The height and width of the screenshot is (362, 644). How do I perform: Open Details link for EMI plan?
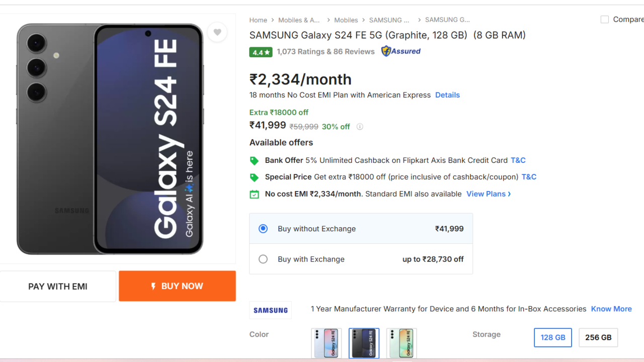447,95
